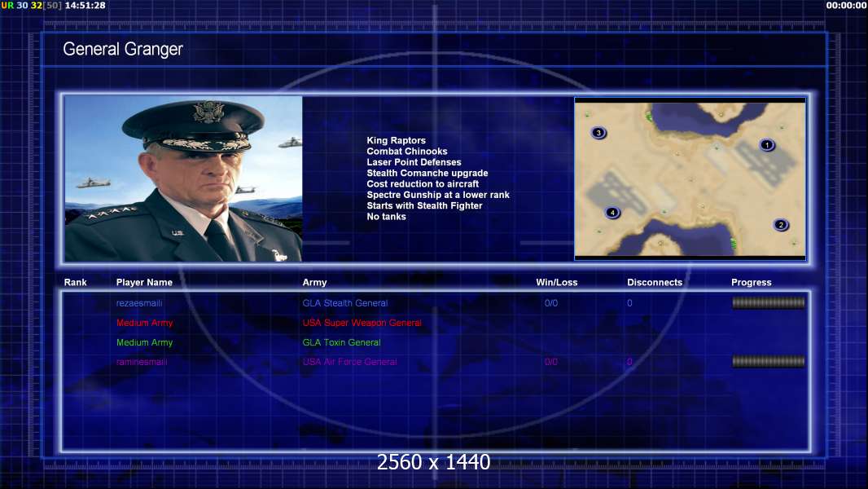Click the 00:00:00 timer readout

pos(846,5)
